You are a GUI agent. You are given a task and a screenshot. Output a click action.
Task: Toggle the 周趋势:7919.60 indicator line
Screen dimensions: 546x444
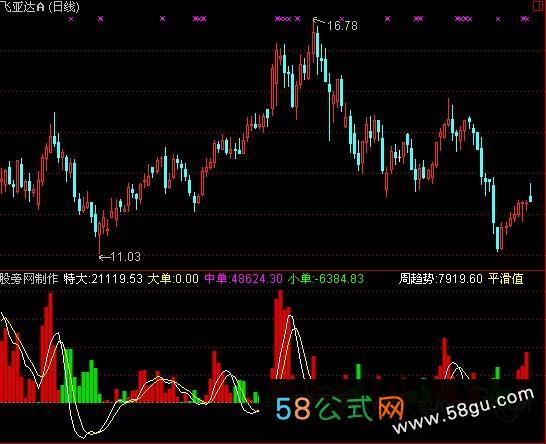click(440, 279)
